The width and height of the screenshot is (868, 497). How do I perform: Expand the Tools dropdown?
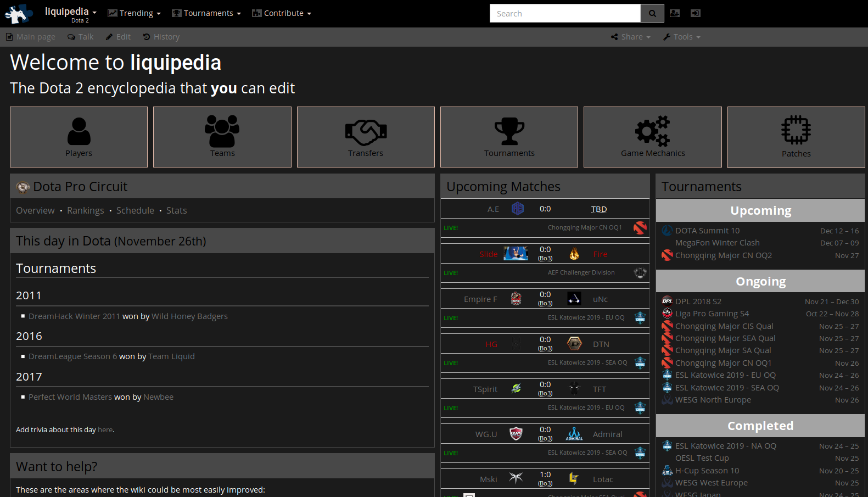681,37
